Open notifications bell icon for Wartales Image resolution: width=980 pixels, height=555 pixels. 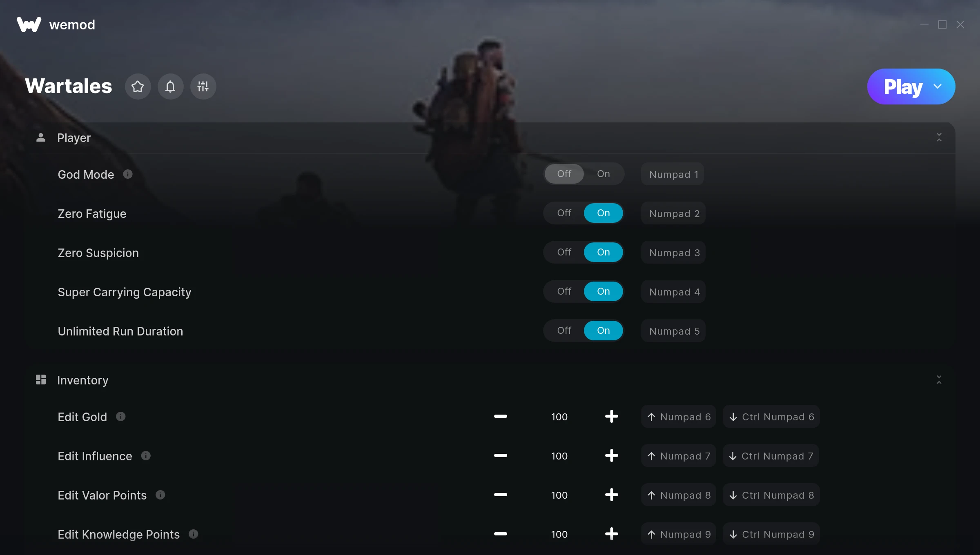(170, 87)
